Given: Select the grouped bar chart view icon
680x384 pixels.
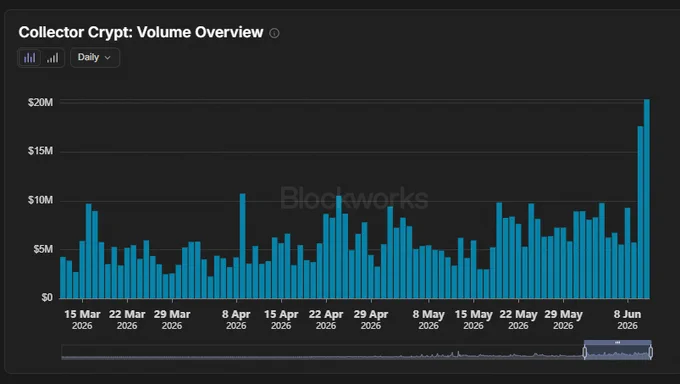Looking at the screenshot, I should [x=29, y=58].
